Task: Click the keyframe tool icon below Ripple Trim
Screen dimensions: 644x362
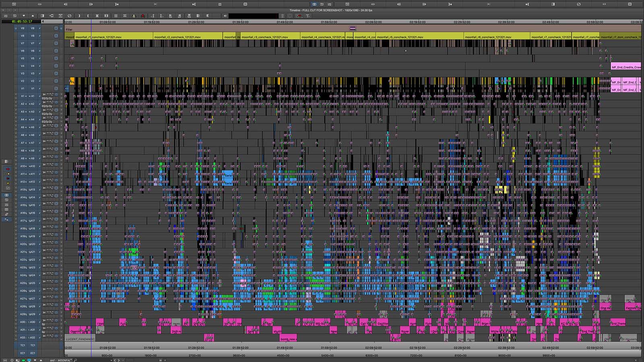Action: click(8, 188)
